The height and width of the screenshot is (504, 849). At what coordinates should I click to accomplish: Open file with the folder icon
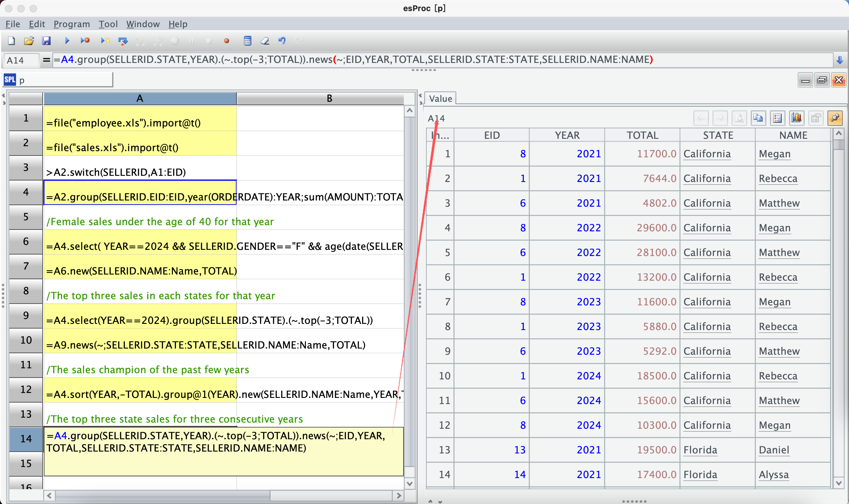29,41
